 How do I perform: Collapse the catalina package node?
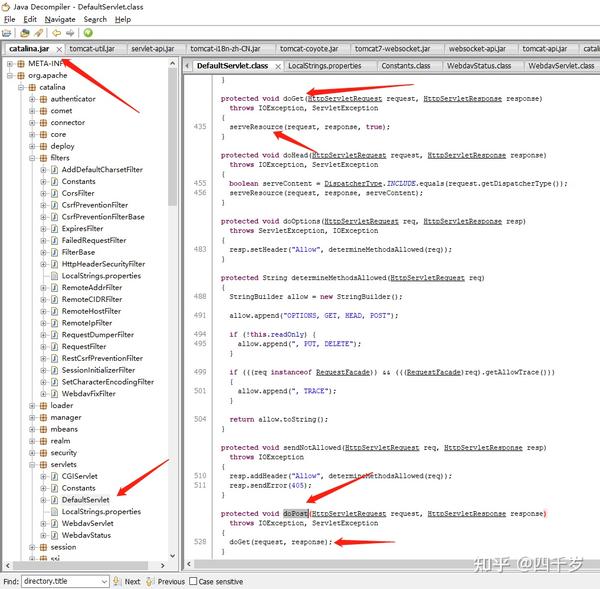click(x=21, y=87)
